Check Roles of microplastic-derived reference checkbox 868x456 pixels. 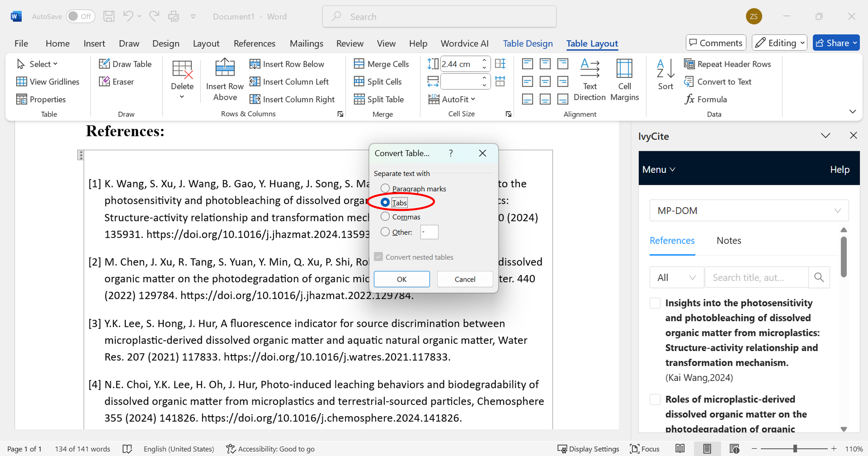point(655,399)
